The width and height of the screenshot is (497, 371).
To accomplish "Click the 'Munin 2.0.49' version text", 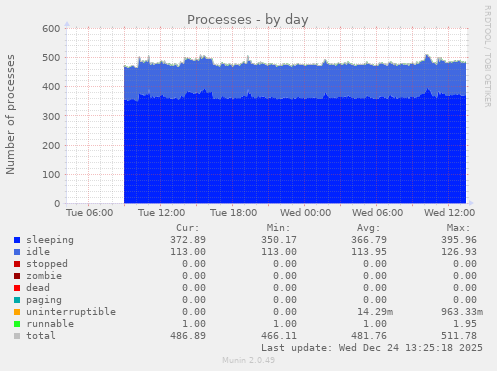I will click(x=249, y=360).
